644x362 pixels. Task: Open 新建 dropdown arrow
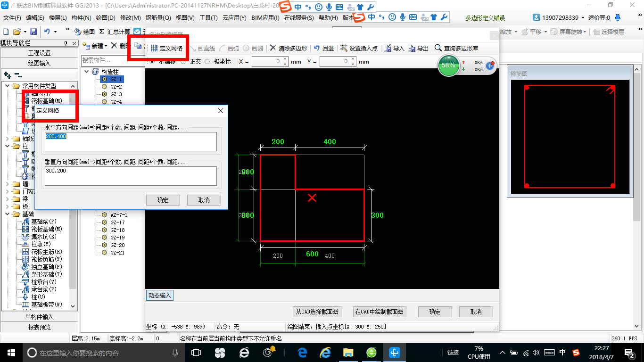(106, 46)
